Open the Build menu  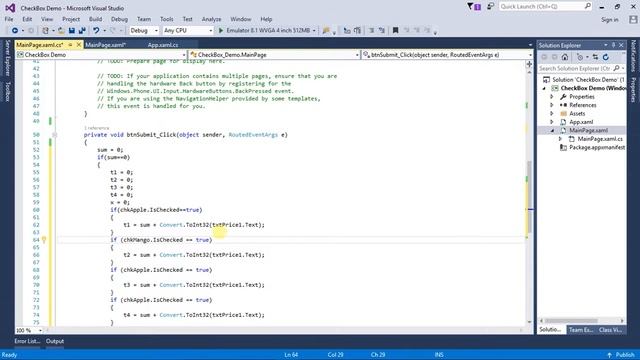tap(96, 19)
